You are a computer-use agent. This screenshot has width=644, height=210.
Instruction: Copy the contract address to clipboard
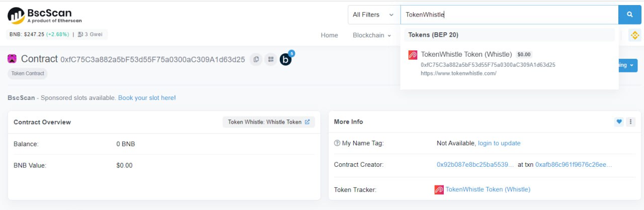coord(256,59)
